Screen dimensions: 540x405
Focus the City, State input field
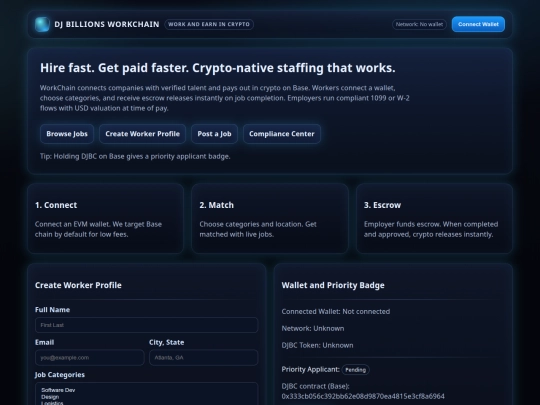coord(204,357)
